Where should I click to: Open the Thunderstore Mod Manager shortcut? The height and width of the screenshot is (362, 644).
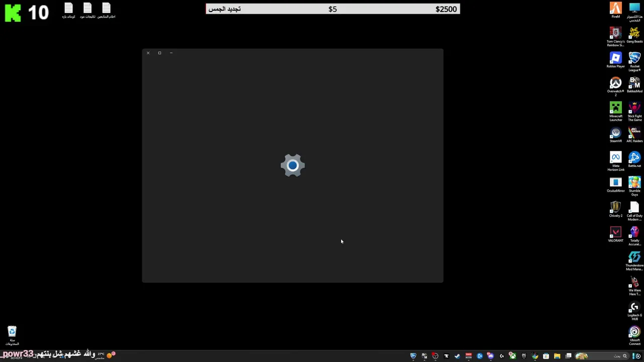(x=634, y=261)
